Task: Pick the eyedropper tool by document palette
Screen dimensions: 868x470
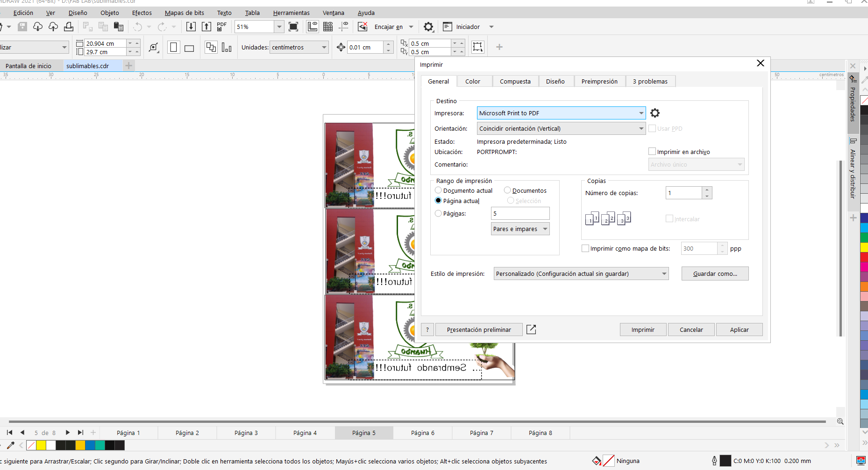Action: 10,445
